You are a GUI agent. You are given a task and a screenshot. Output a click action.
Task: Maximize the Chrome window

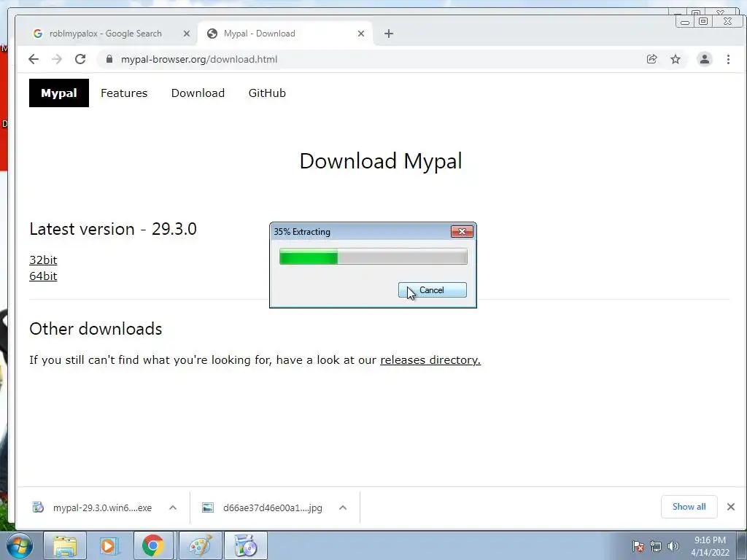pyautogui.click(x=703, y=21)
